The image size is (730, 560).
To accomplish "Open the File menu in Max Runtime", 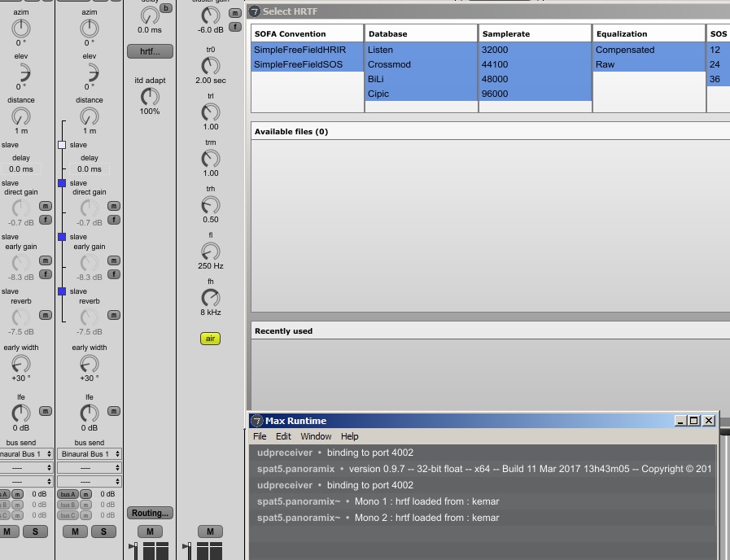I will pos(260,436).
